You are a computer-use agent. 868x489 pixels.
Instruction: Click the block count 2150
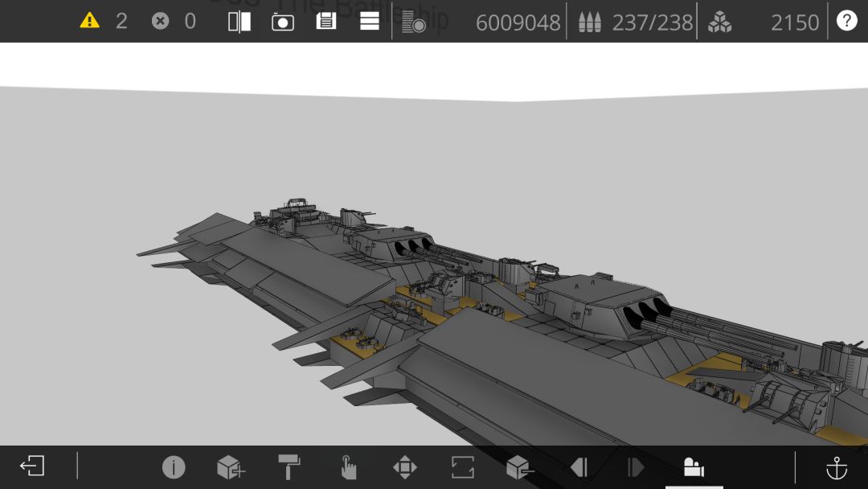[x=794, y=23]
